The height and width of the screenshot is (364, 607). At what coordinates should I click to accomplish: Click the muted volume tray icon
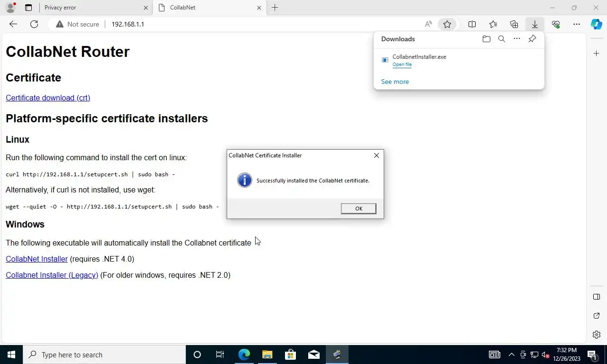(546, 355)
